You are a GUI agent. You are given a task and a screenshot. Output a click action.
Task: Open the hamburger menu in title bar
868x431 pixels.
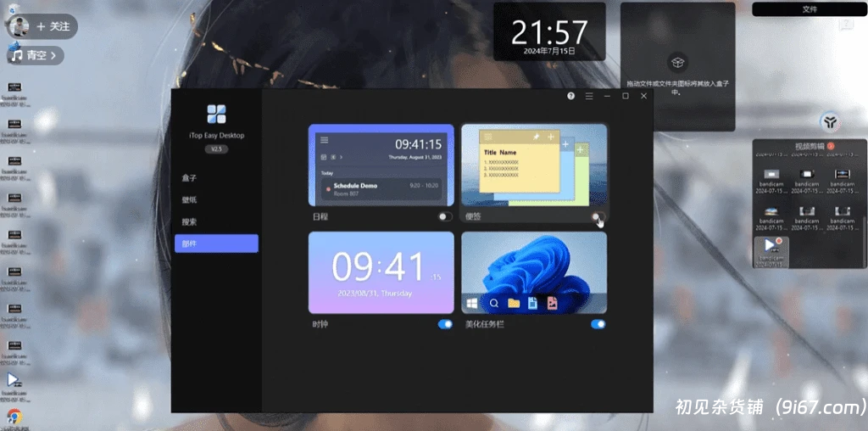point(589,96)
